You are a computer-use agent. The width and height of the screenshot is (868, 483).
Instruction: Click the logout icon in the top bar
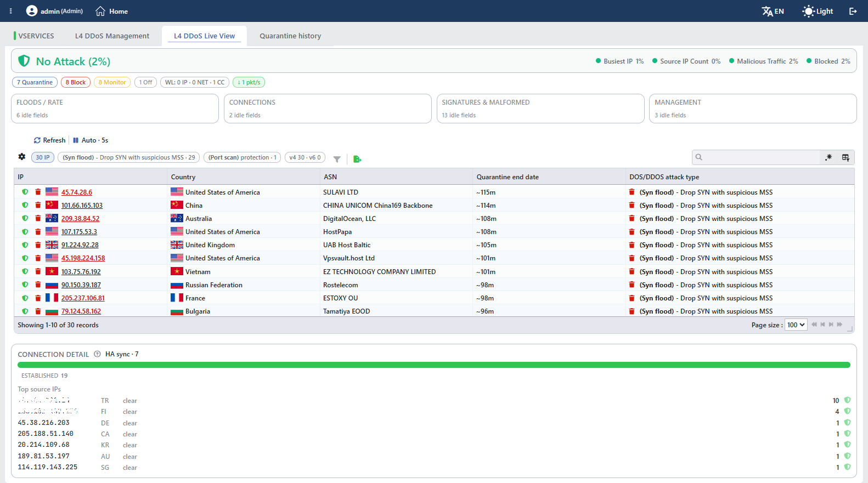tap(853, 11)
